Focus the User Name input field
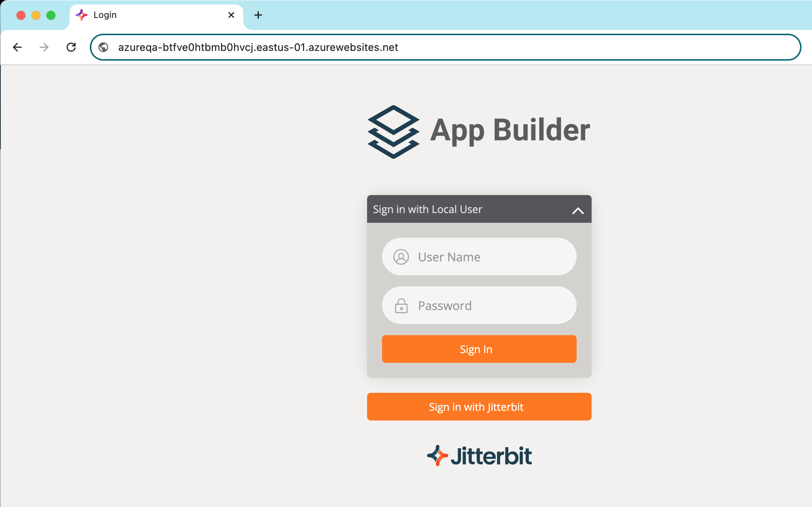 pos(490,257)
